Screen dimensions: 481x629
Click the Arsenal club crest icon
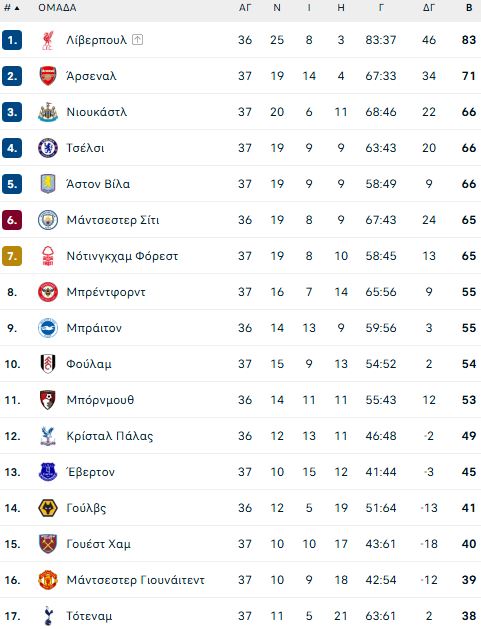click(48, 76)
